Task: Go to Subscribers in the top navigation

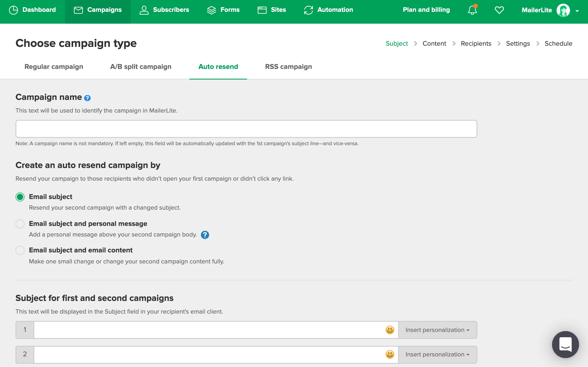Action: 164,10
